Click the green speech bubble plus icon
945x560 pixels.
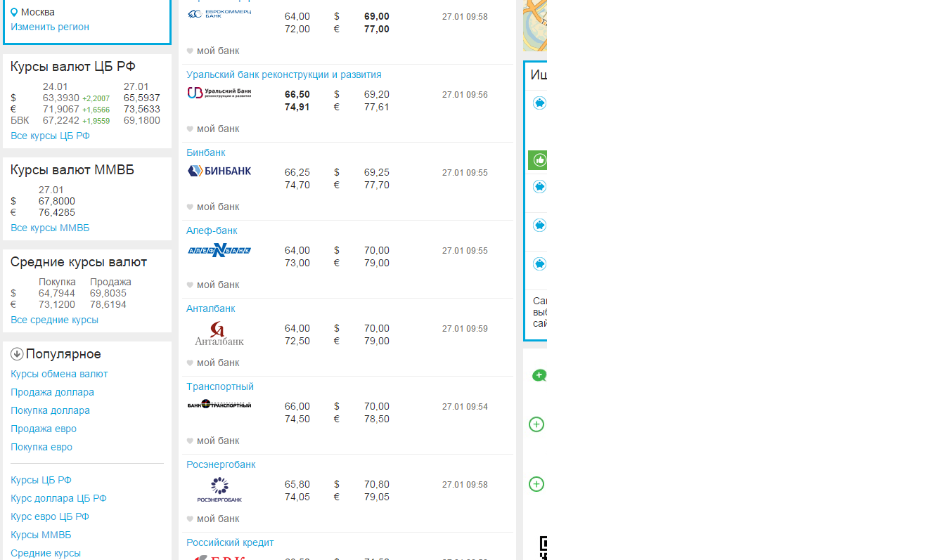coord(539,376)
